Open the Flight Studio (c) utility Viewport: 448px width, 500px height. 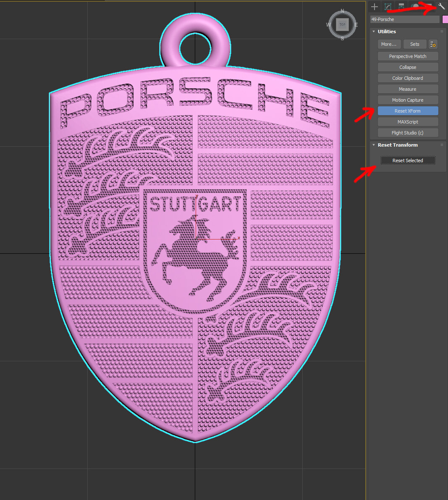coord(408,133)
